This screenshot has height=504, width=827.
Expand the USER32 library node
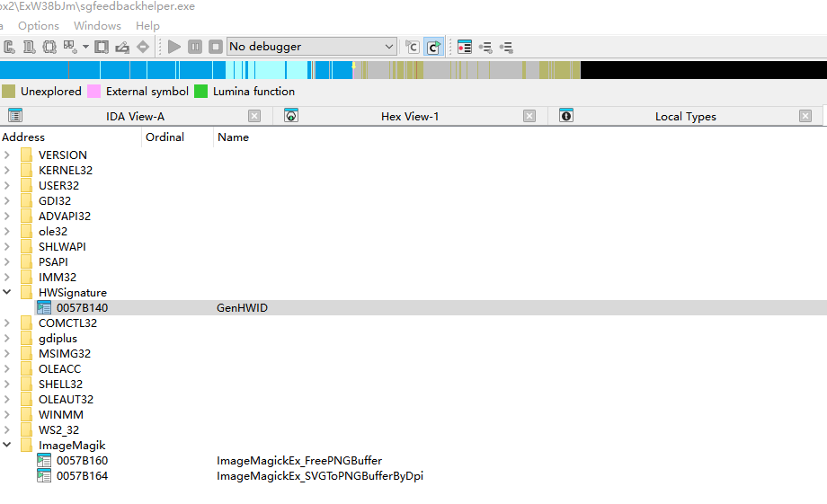[7, 186]
